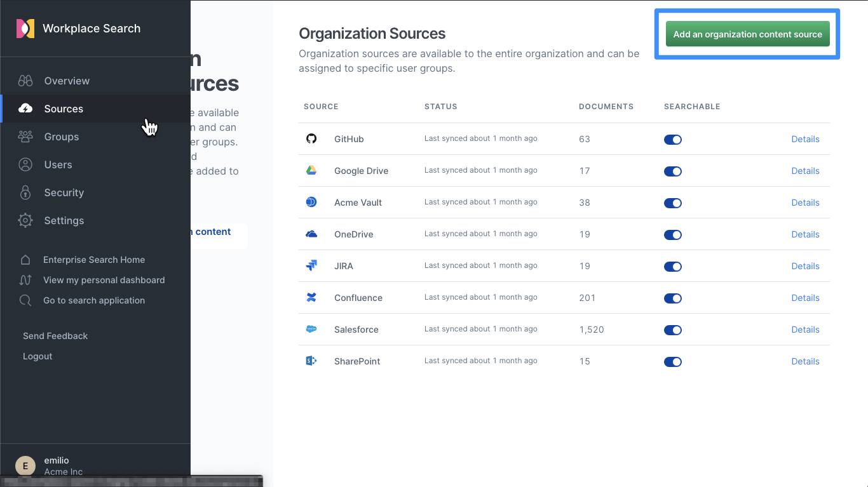The image size is (868, 487).
Task: Toggle Acme Vault searchable switch
Action: coord(673,203)
